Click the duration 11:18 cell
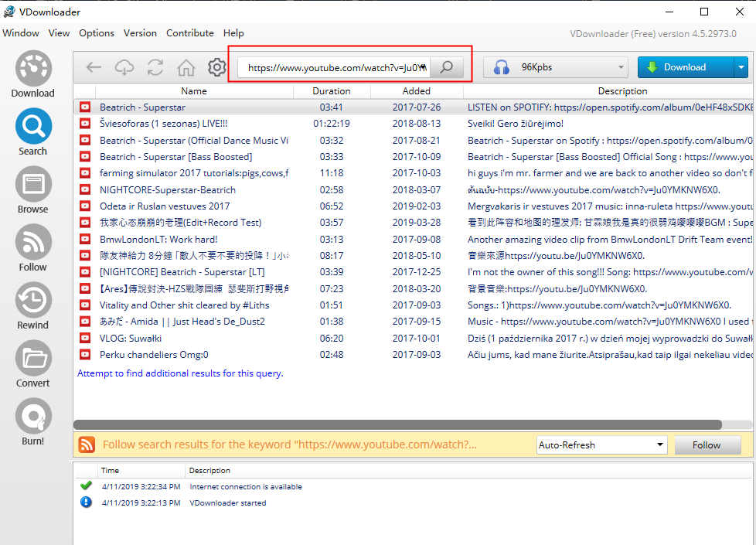This screenshot has height=545, width=756. 332,172
